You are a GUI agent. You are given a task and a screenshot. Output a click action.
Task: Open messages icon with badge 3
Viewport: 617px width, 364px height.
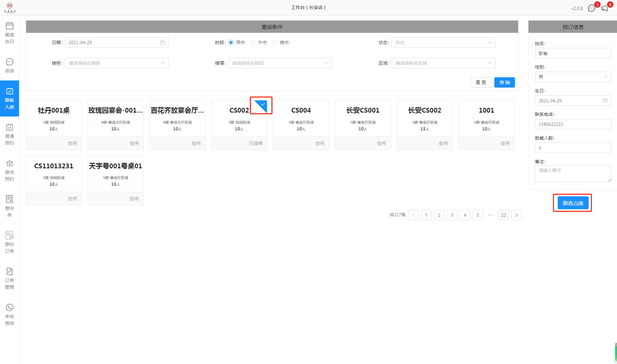[x=592, y=8]
